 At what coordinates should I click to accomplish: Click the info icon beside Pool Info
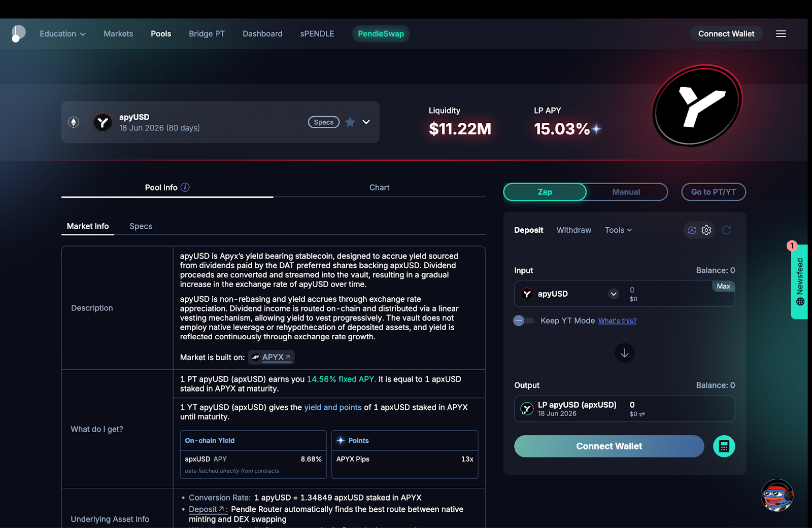click(185, 187)
